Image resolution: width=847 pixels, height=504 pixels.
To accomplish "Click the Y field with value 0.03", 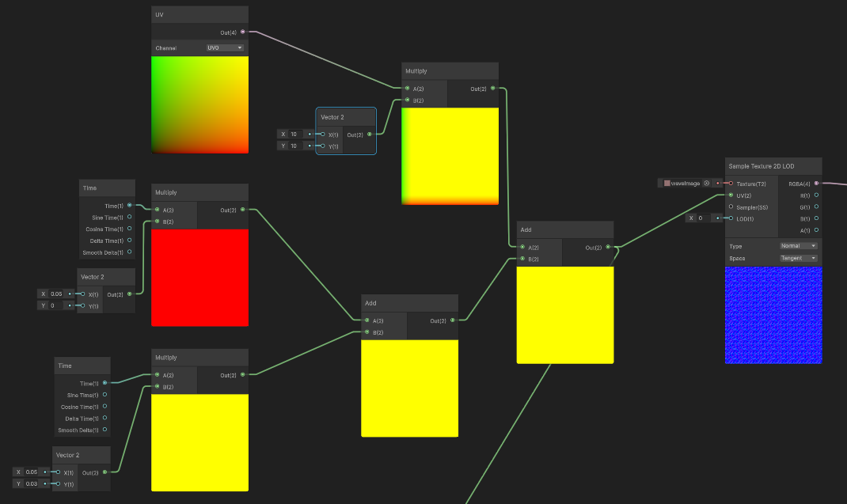I will tap(32, 483).
